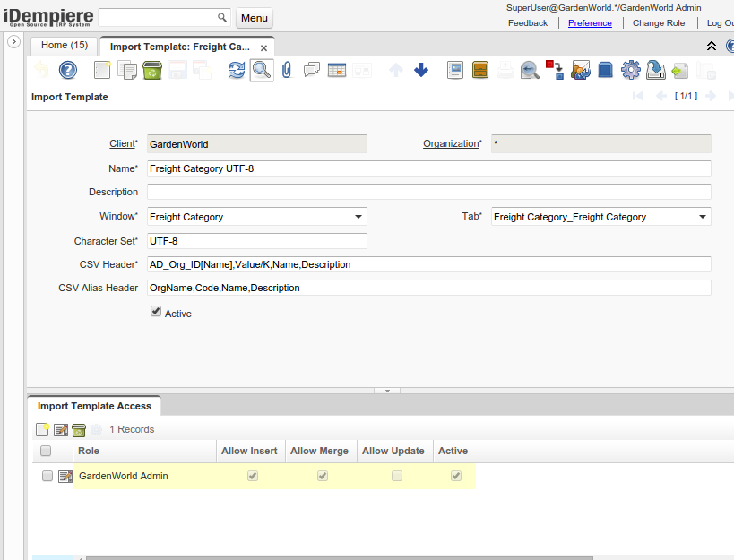This screenshot has width=734, height=560.
Task: Select the GardenWorld Admin row checkbox
Action: (x=47, y=476)
